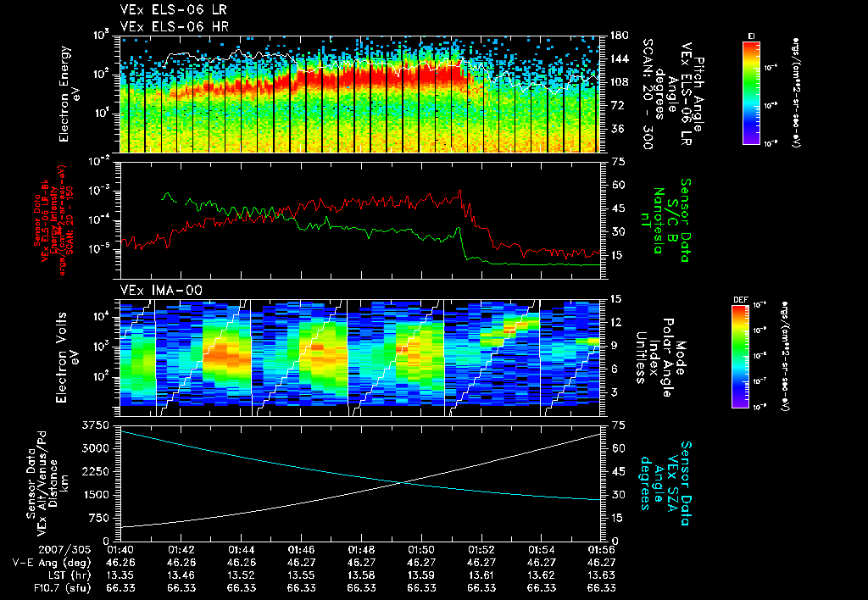Select the 'VEx ELS-06 HR' title
868x600 pixels.
[x=175, y=26]
